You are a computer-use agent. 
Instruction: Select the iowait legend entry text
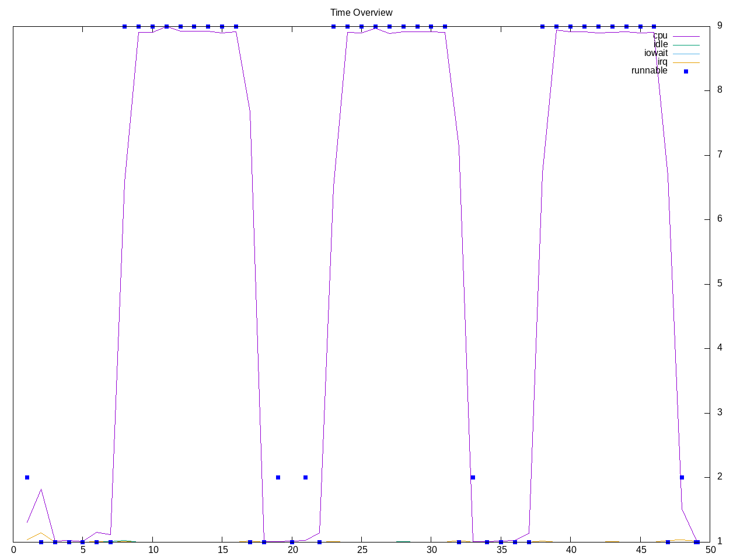click(x=656, y=54)
